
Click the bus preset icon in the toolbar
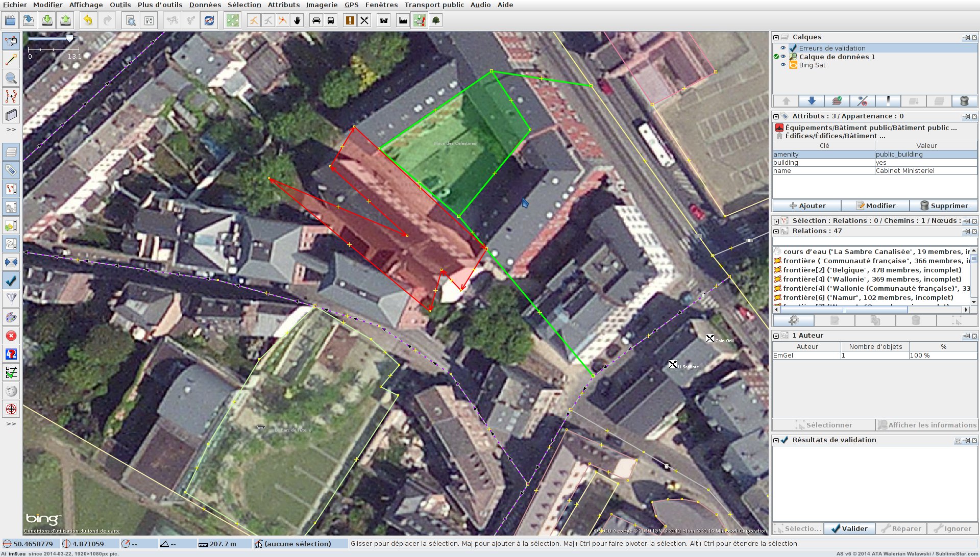(x=331, y=20)
